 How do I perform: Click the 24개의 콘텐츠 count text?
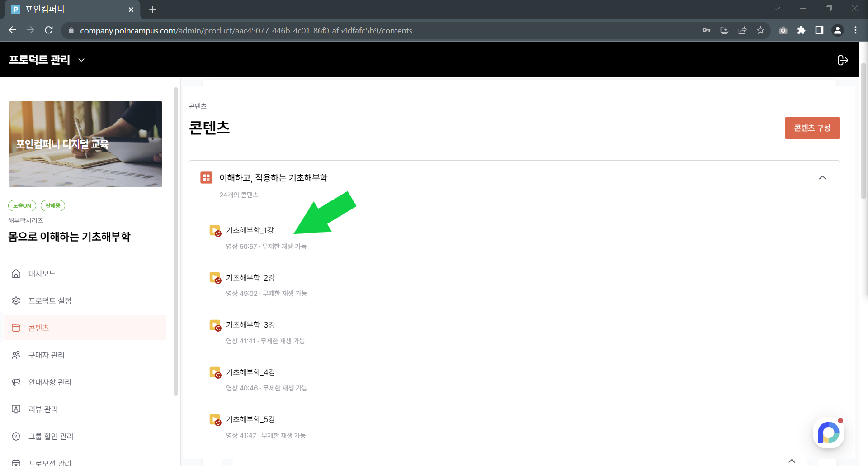[239, 195]
